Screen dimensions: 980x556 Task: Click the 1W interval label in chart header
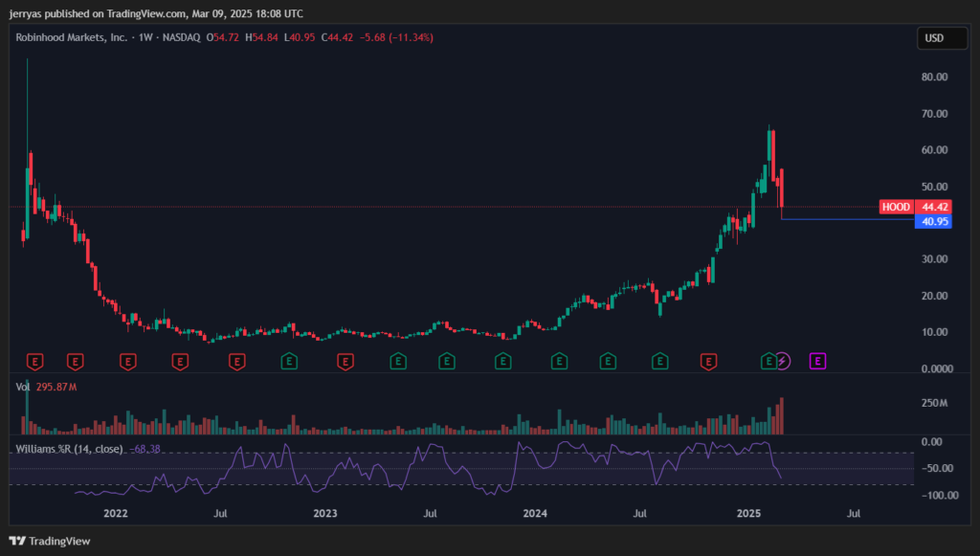(144, 37)
